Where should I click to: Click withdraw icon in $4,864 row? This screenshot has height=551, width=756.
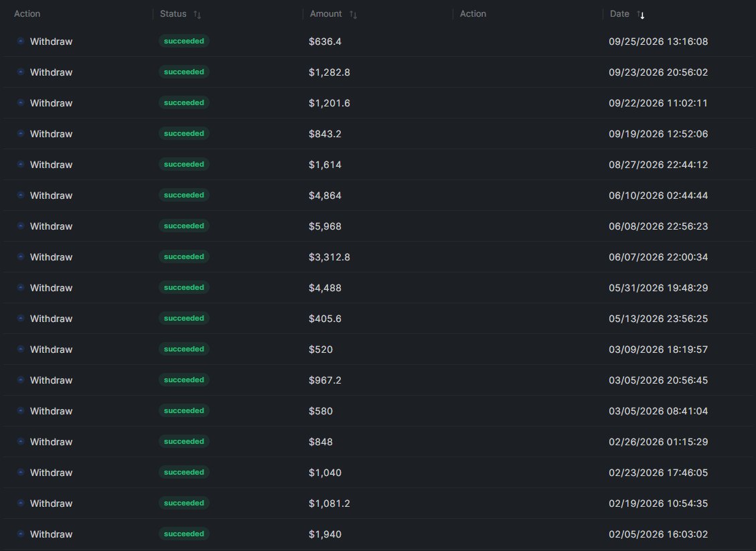(20, 195)
